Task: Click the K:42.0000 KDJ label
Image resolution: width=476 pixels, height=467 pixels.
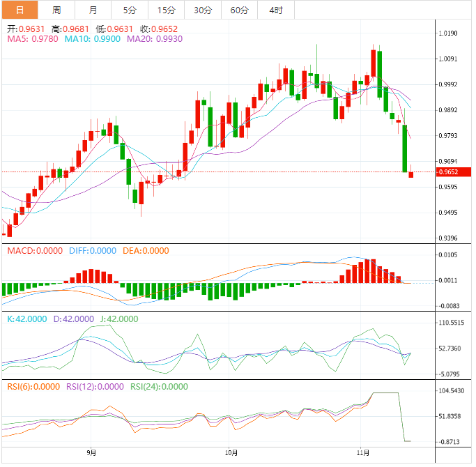Action: pos(27,319)
